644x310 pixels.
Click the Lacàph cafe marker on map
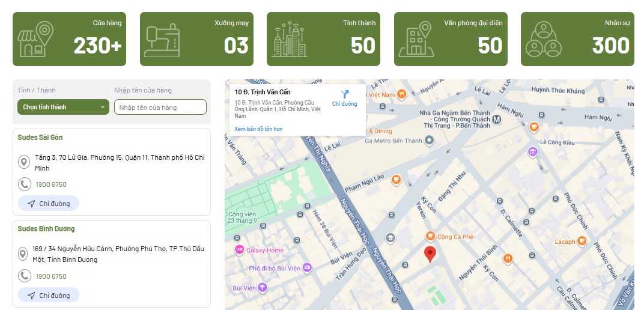pyautogui.click(x=581, y=242)
